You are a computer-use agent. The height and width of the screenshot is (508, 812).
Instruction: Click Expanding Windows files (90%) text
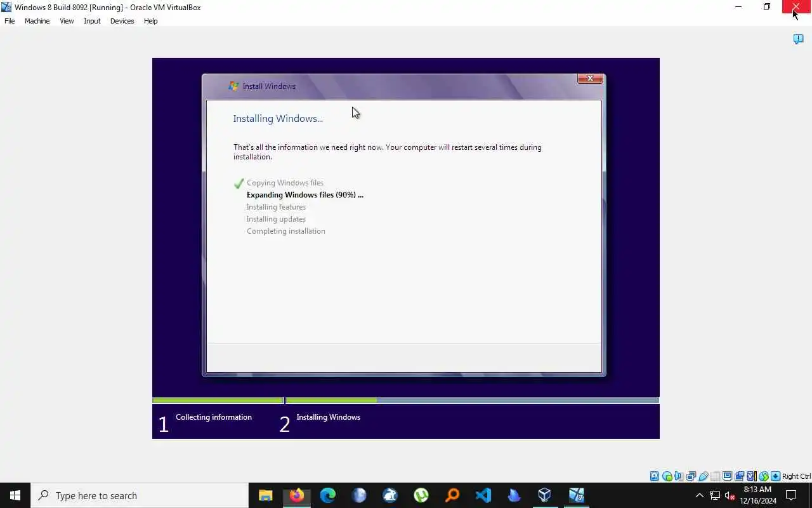tap(305, 195)
